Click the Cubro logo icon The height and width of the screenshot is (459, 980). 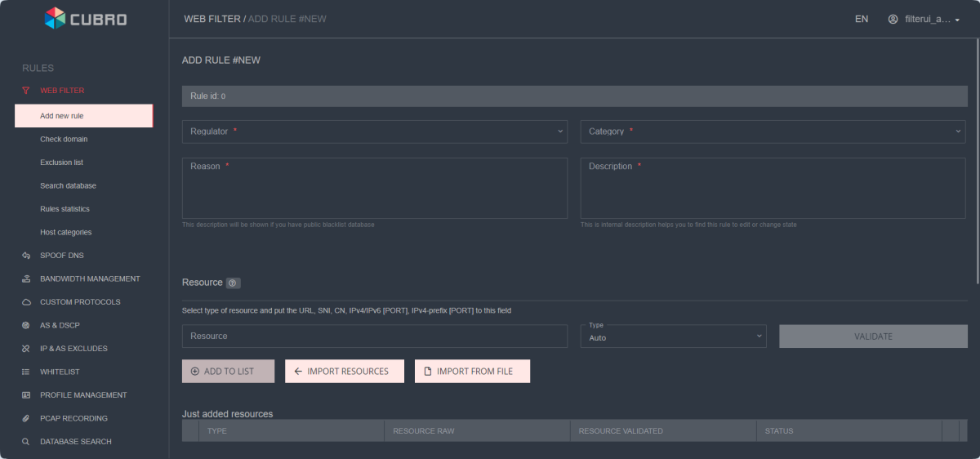[55, 18]
